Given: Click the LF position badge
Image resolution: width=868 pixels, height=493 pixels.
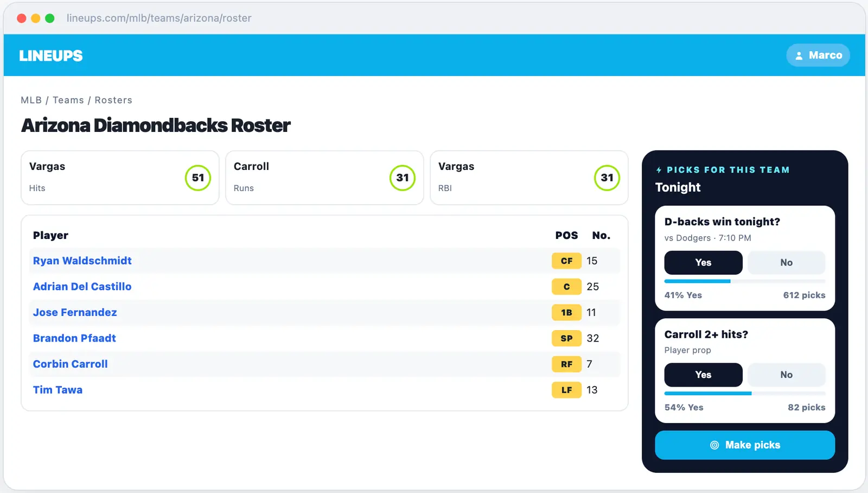Looking at the screenshot, I should 566,390.
